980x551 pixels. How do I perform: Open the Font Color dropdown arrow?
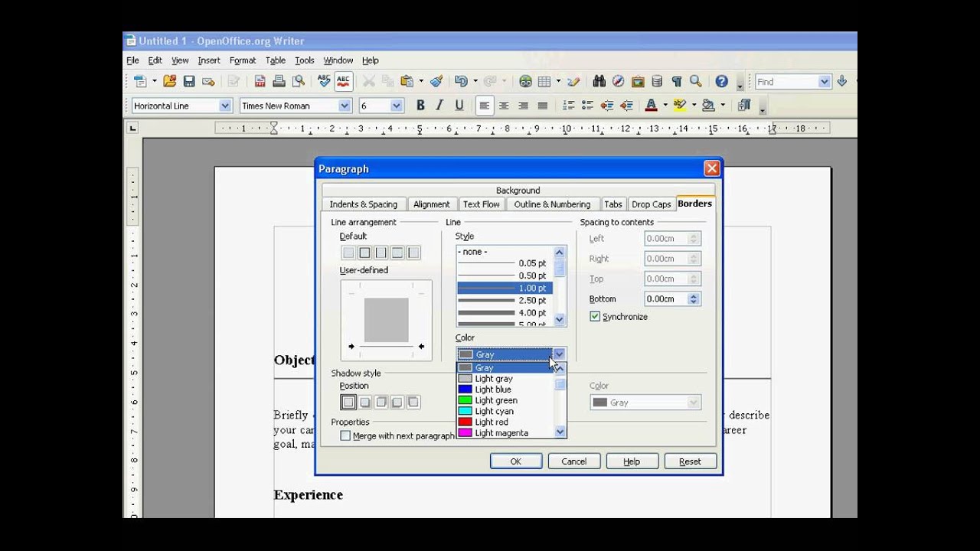tap(665, 106)
